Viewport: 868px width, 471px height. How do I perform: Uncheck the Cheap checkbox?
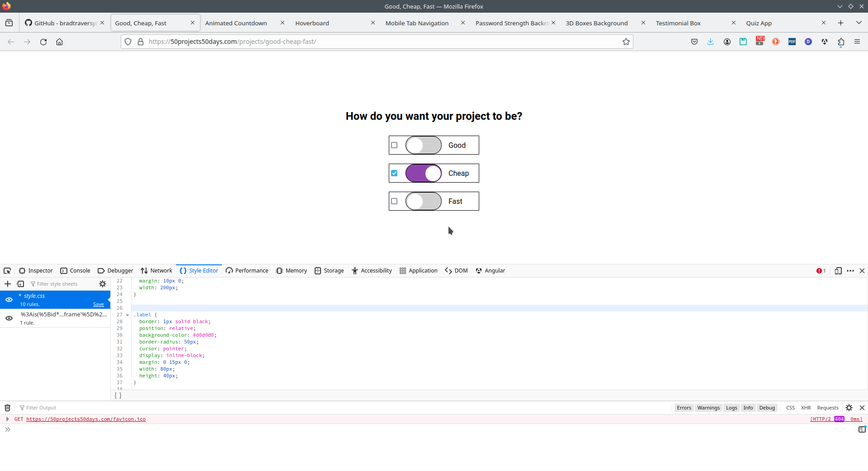(x=394, y=173)
